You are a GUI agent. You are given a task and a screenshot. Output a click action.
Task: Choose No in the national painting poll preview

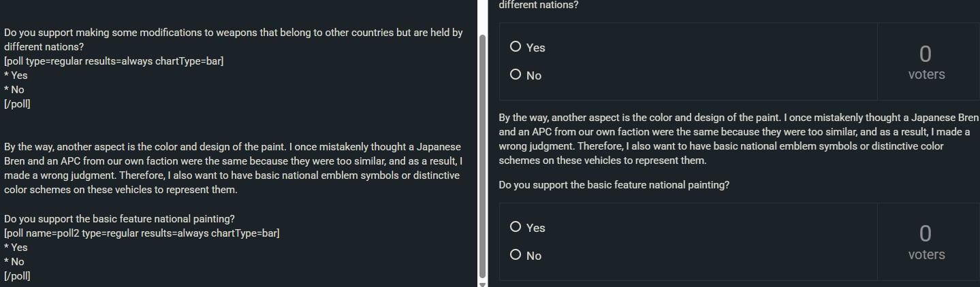point(516,255)
